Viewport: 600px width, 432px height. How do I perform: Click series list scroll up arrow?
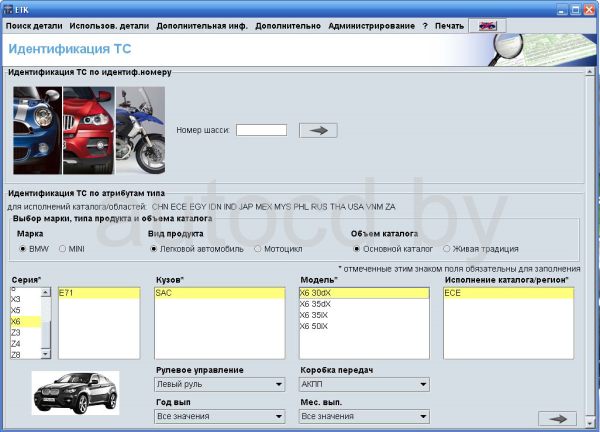coord(46,292)
